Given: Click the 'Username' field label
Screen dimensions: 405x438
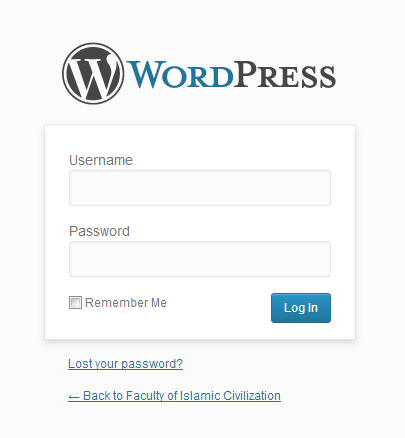Looking at the screenshot, I should pyautogui.click(x=101, y=160).
